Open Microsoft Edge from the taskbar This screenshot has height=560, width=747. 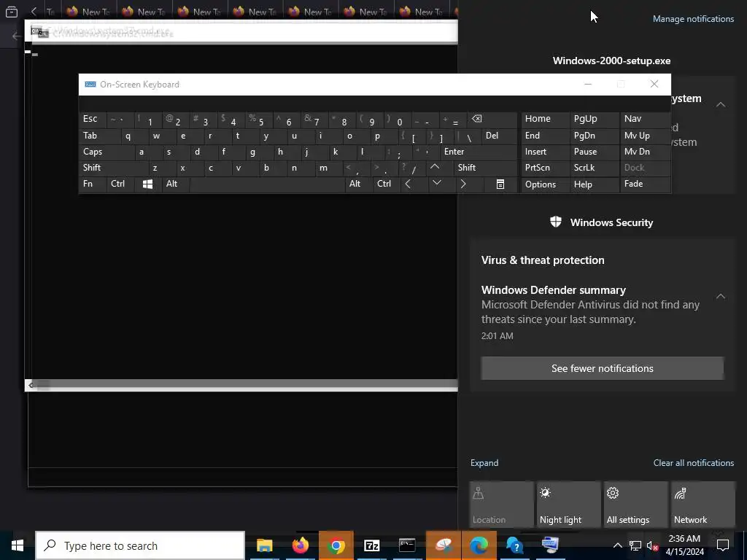tap(479, 545)
